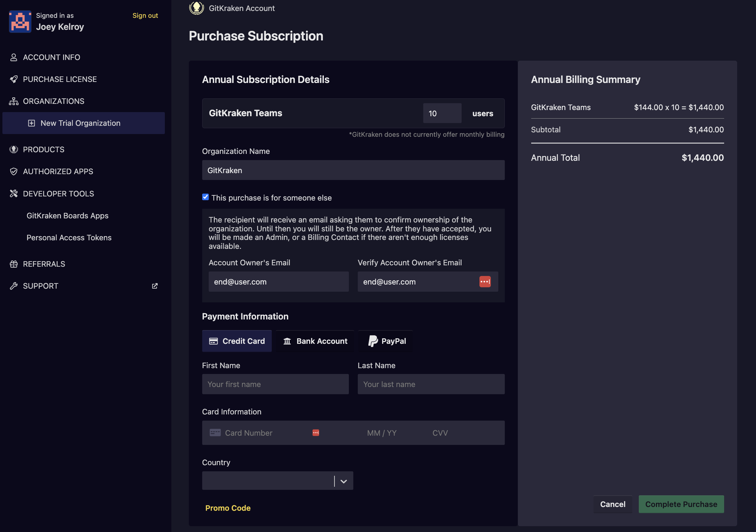756x532 pixels.
Task: Open Personal Access Tokens in the sidebar
Action: (x=69, y=238)
